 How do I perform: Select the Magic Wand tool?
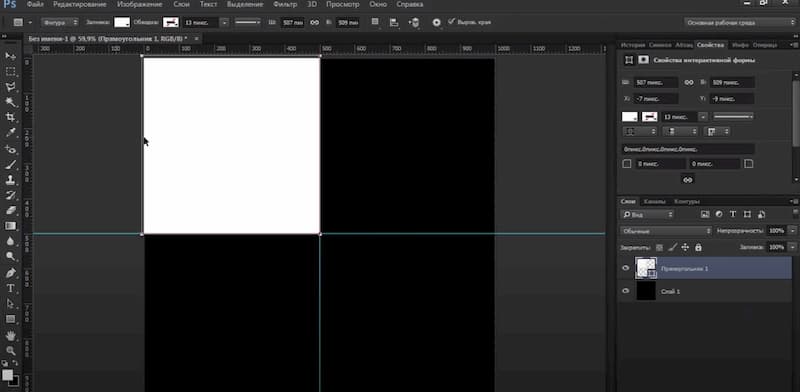click(10, 102)
